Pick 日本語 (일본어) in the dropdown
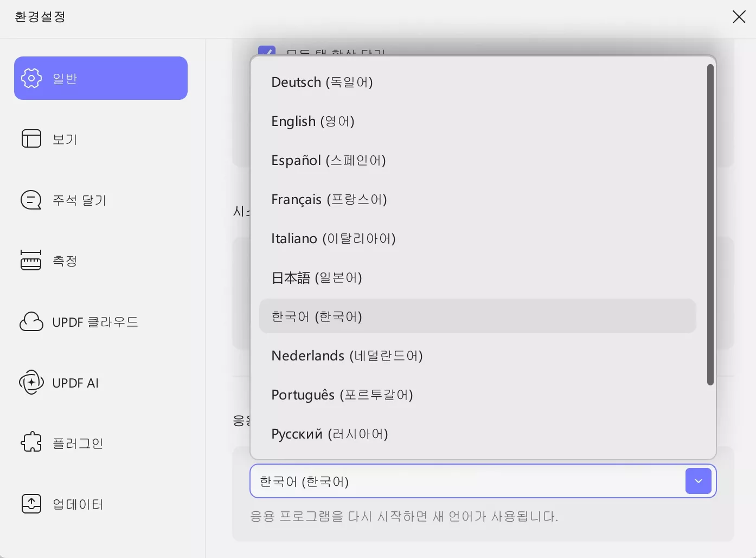This screenshot has height=558, width=756. click(478, 277)
